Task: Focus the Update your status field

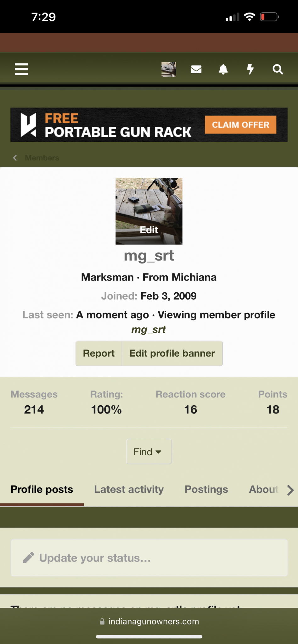Action: (157, 558)
